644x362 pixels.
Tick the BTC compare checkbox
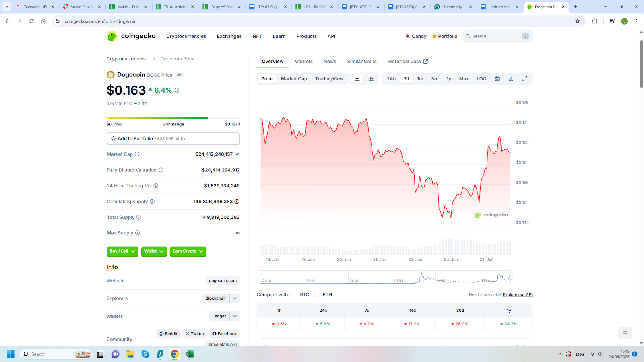(295, 295)
